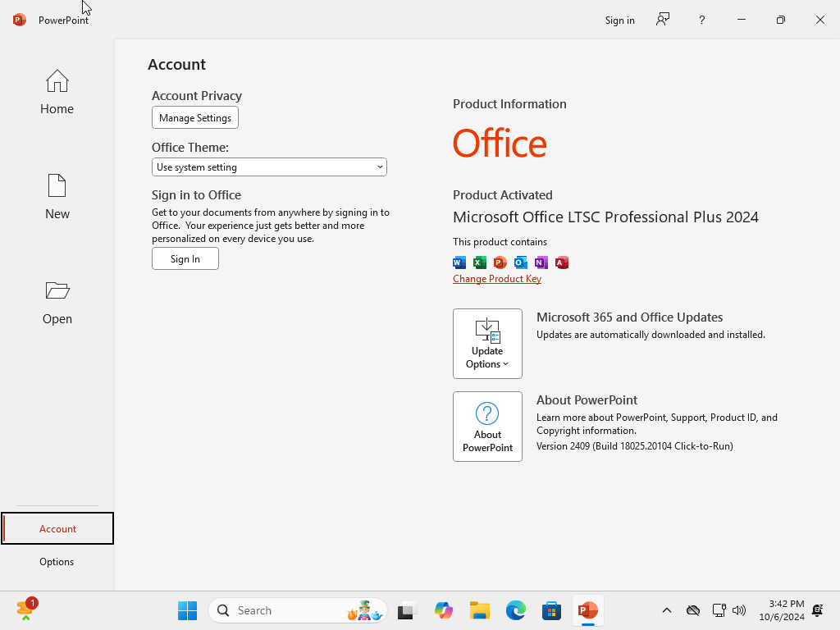Viewport: 840px width, 630px height.
Task: Click the OneNote icon in product list
Action: click(x=541, y=262)
